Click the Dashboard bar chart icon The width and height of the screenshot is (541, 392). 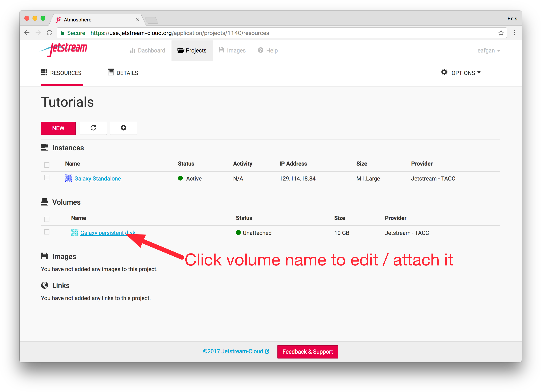133,50
